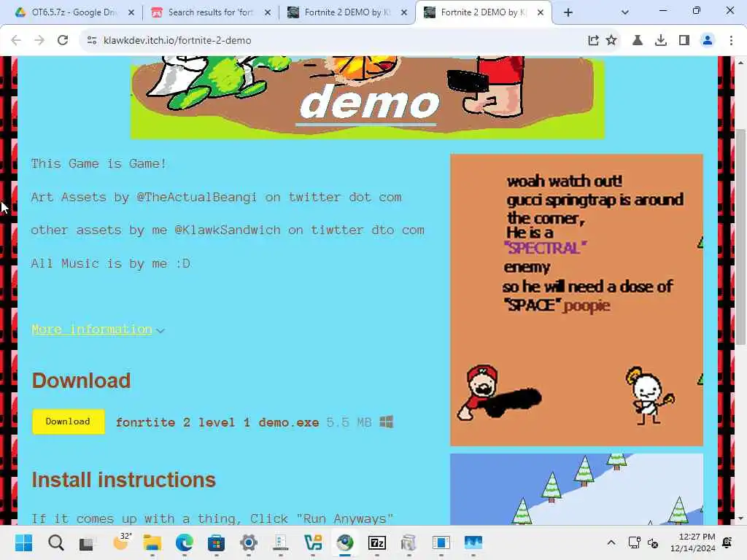Show hidden system tray icons
Viewport: 747px width, 560px height.
click(611, 542)
